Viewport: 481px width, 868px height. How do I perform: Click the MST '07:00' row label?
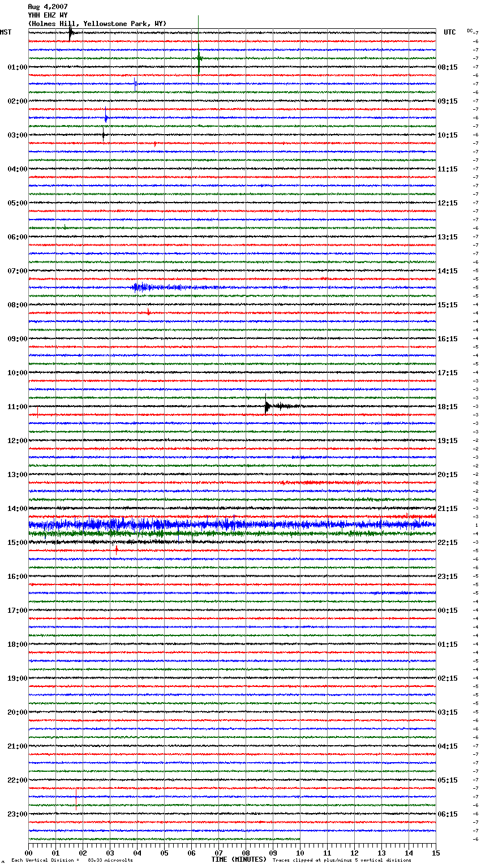[18, 271]
